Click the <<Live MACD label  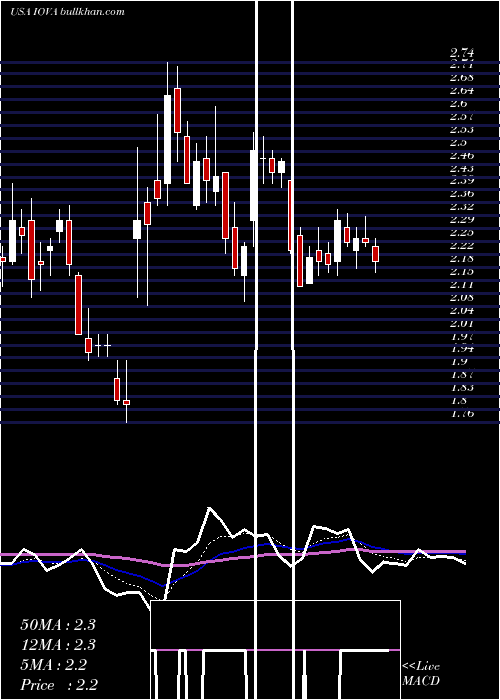coord(421,674)
